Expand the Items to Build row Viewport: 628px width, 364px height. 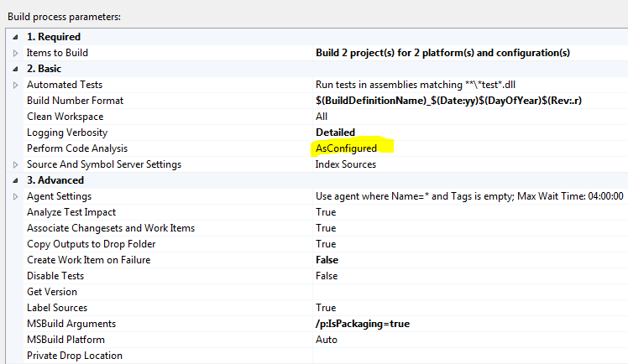tap(15, 53)
